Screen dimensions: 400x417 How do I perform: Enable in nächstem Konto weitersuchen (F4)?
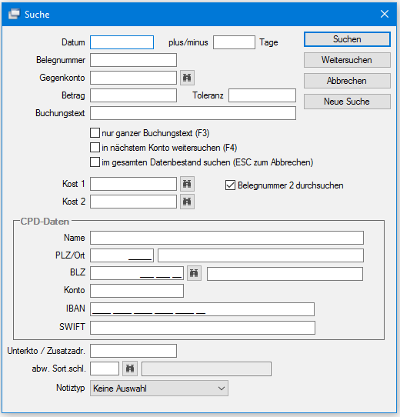click(x=95, y=147)
